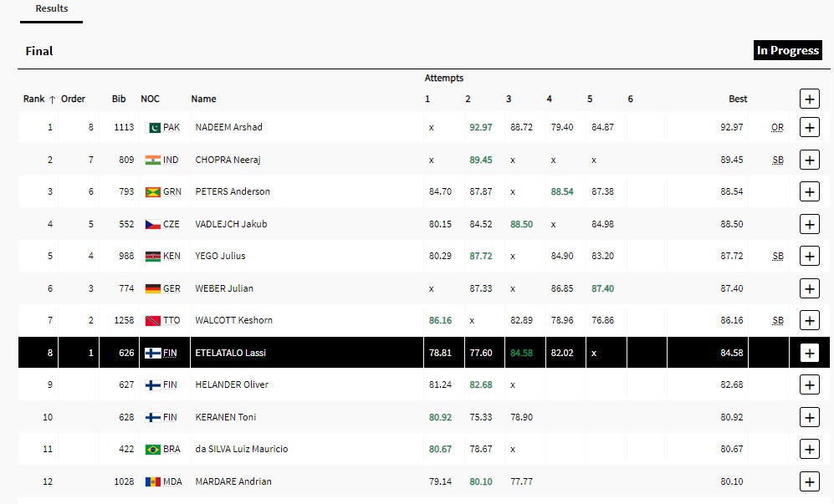Viewport: 834px width, 504px height.
Task: Expand NADEEM Arshad's row details
Action: coord(809,128)
